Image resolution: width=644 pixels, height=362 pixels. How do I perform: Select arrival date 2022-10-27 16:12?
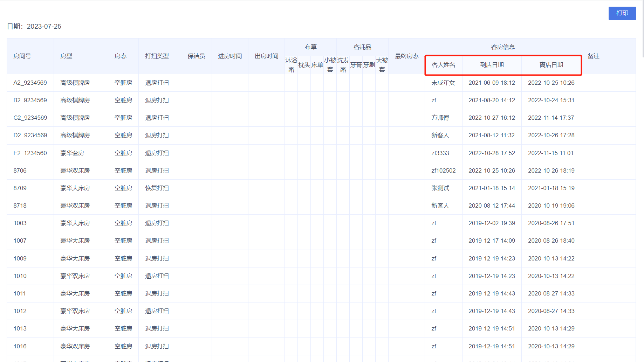click(x=492, y=118)
